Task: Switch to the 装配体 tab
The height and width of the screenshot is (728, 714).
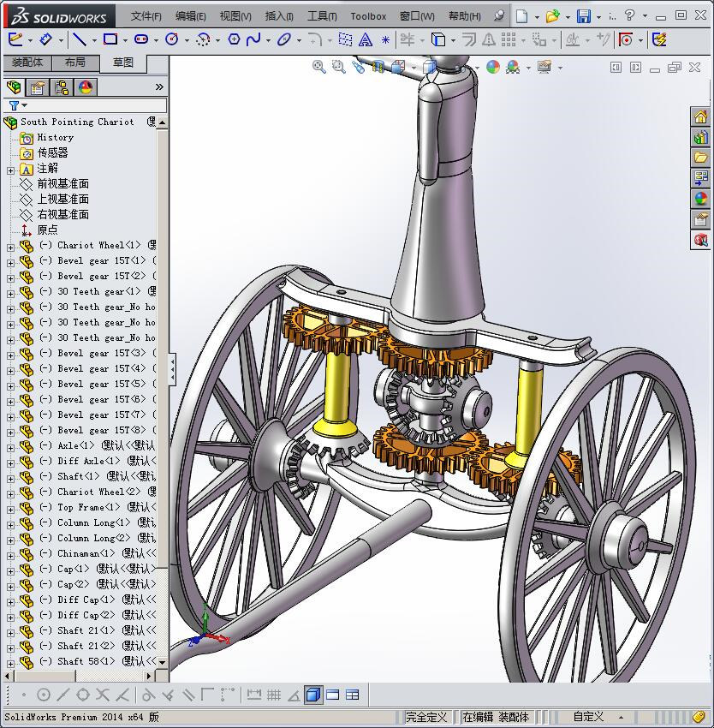Action: [x=27, y=63]
